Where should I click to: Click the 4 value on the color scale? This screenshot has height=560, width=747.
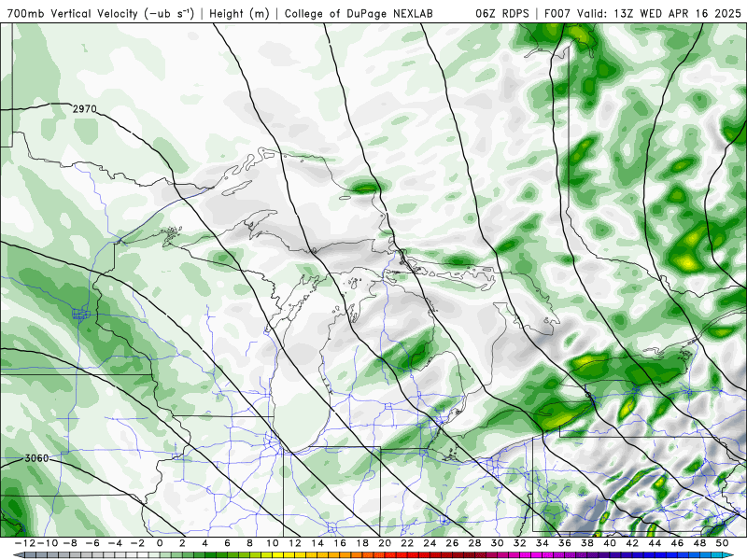click(x=204, y=543)
